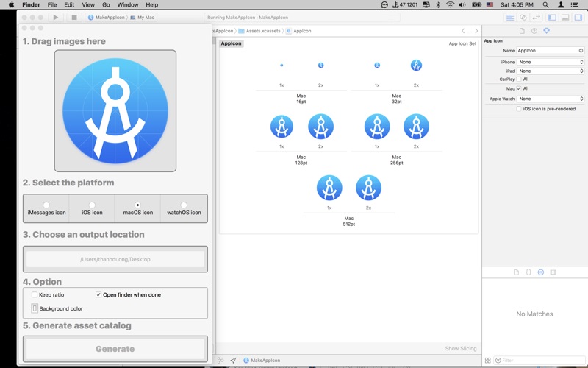Viewport: 588px width, 368px height.
Task: Select the macOS icon platform
Action: tap(137, 205)
